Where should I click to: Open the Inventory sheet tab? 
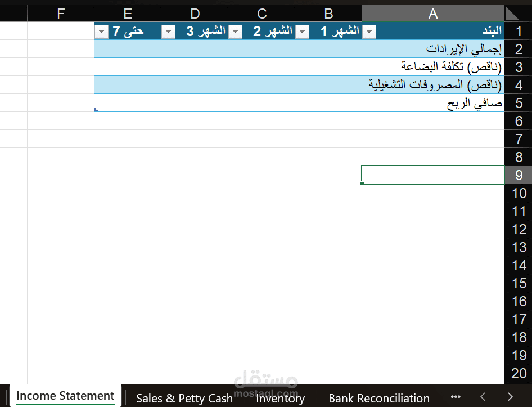tap(280, 398)
